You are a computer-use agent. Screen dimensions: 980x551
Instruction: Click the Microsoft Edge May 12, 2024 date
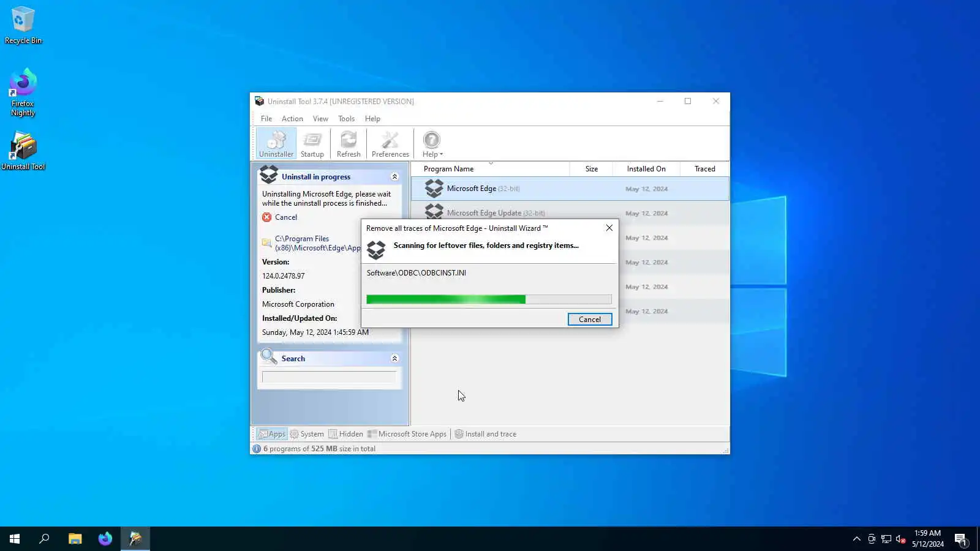pos(646,189)
